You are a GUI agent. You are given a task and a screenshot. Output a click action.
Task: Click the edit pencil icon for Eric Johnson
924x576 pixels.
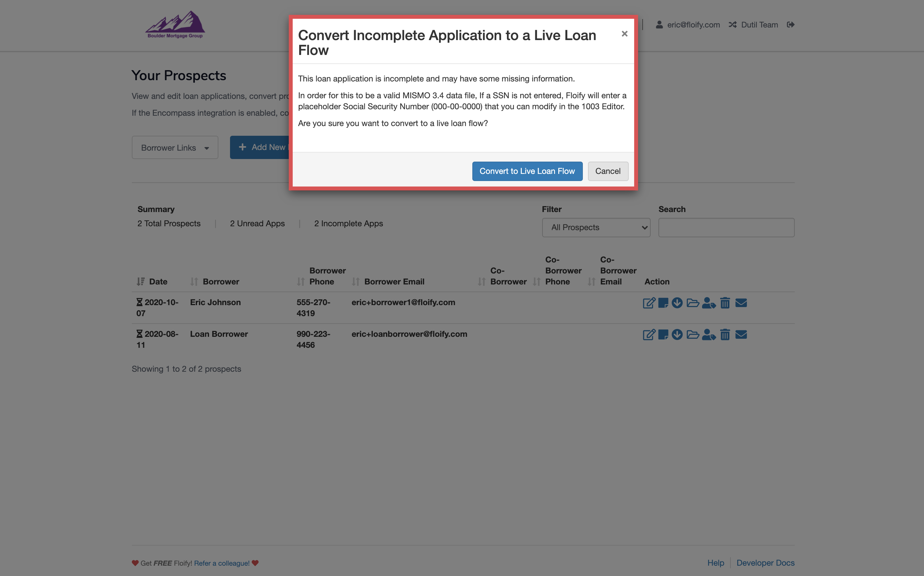(x=649, y=303)
